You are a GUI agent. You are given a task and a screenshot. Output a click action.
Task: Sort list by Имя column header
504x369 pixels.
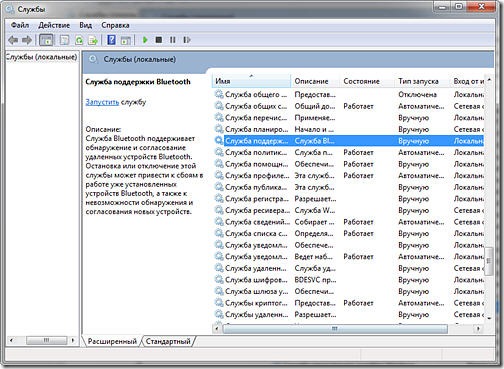click(x=251, y=81)
